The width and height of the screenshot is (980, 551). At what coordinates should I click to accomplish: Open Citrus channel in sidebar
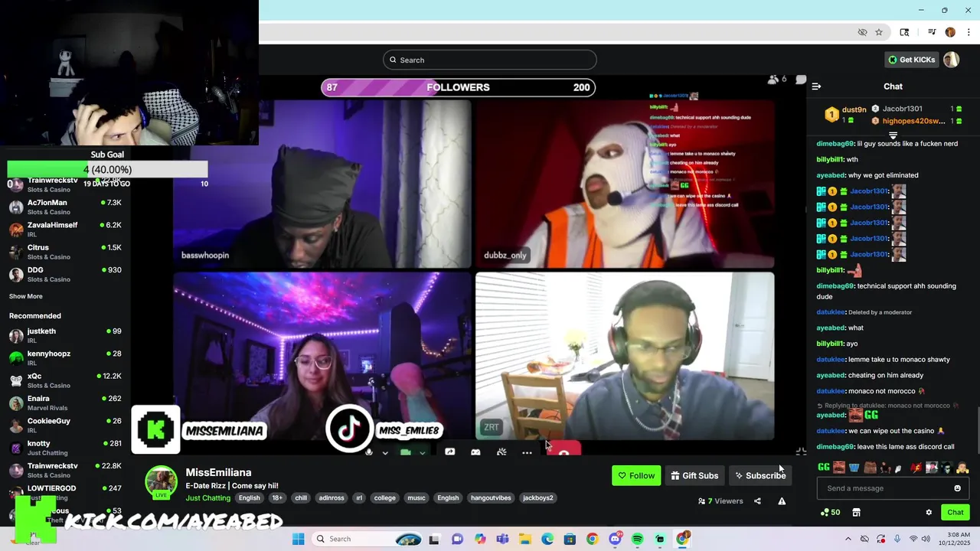tap(65, 252)
